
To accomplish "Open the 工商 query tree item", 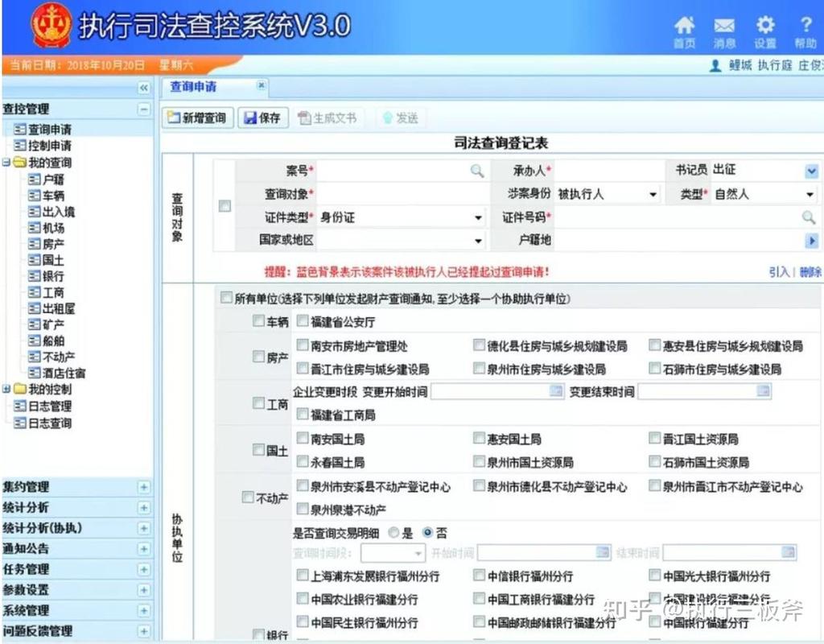I will click(46, 293).
